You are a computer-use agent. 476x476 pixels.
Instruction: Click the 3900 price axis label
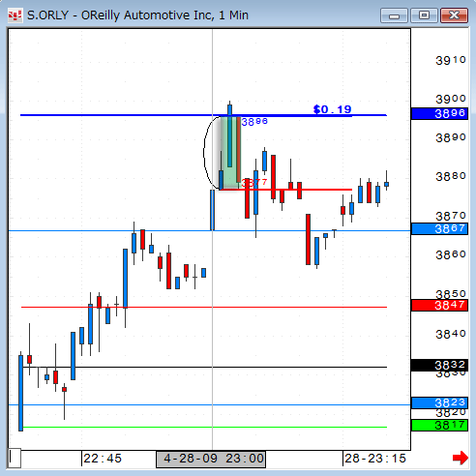pos(451,99)
